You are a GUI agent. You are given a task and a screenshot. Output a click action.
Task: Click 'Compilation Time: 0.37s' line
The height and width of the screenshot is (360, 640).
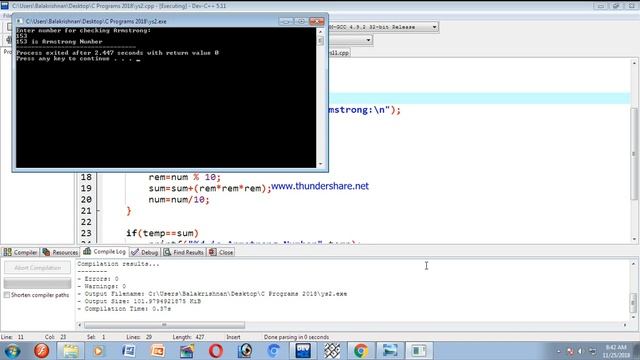coord(124,309)
